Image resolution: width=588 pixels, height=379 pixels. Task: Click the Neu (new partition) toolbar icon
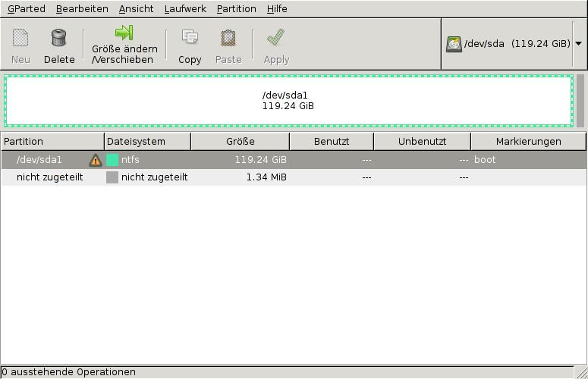[20, 37]
